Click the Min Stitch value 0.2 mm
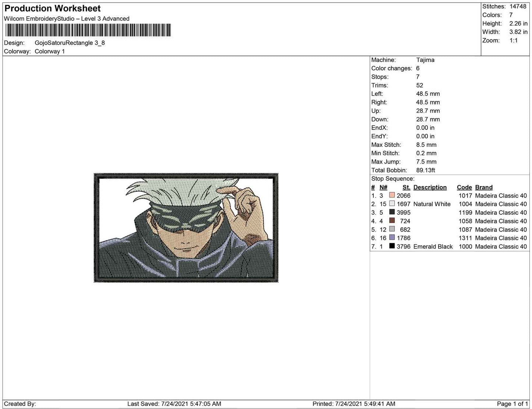The width and height of the screenshot is (532, 409). (x=426, y=153)
